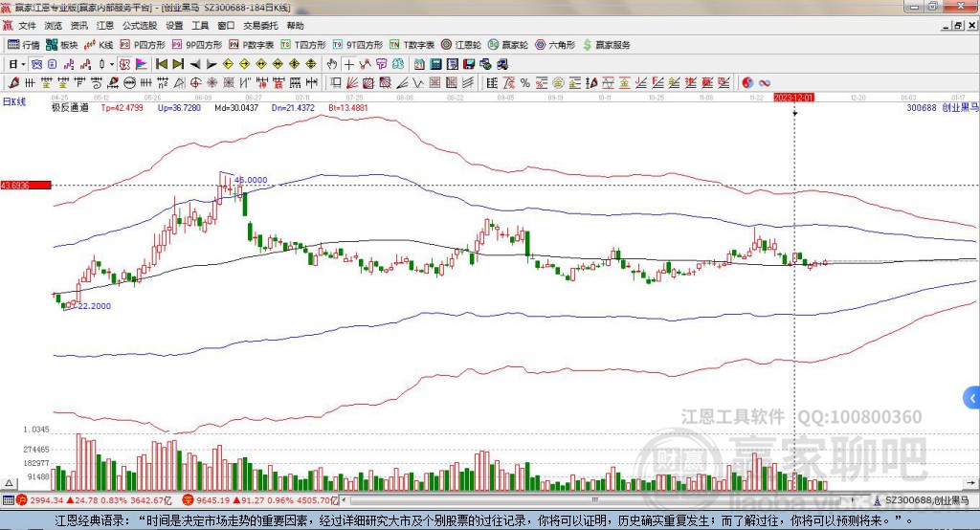The height and width of the screenshot is (530, 980).
Task: Open the 交易委托 menu
Action: coord(260,26)
